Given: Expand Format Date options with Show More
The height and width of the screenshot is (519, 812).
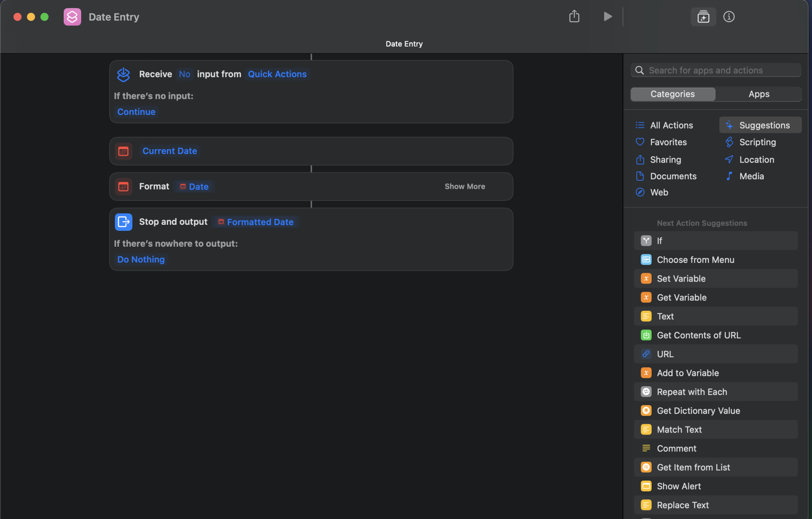Looking at the screenshot, I should click(465, 187).
